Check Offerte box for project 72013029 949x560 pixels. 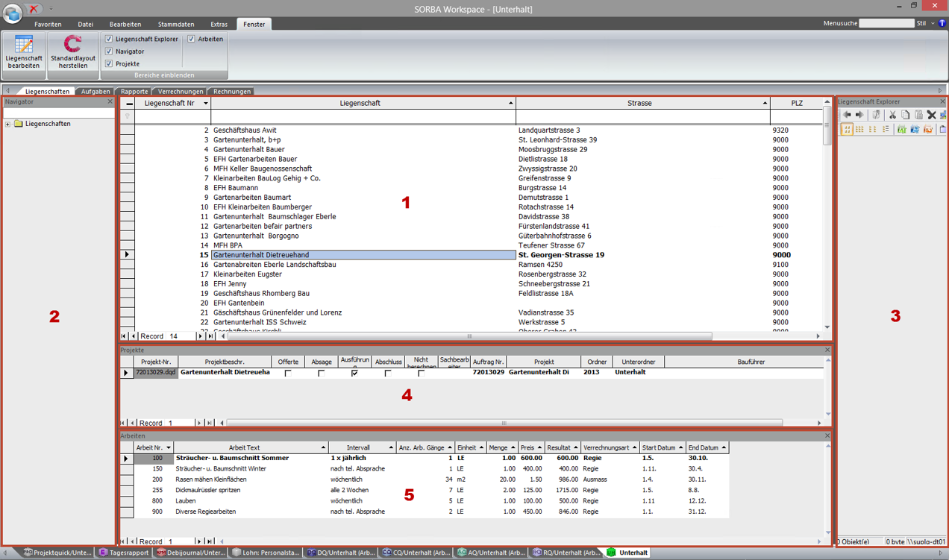click(288, 373)
